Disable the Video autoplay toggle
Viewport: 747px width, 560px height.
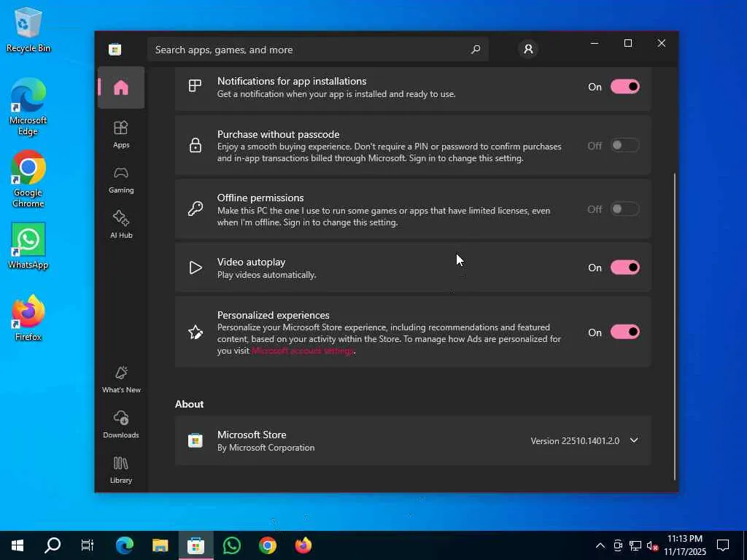point(625,268)
